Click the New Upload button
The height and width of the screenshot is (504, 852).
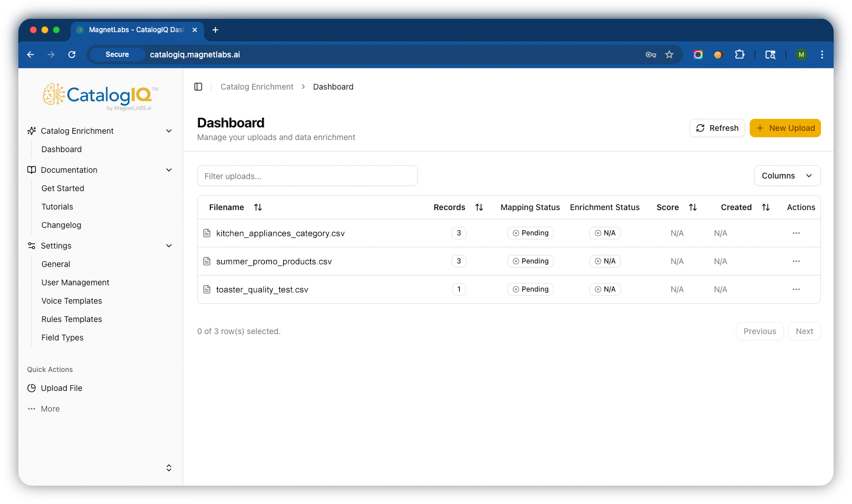click(785, 128)
